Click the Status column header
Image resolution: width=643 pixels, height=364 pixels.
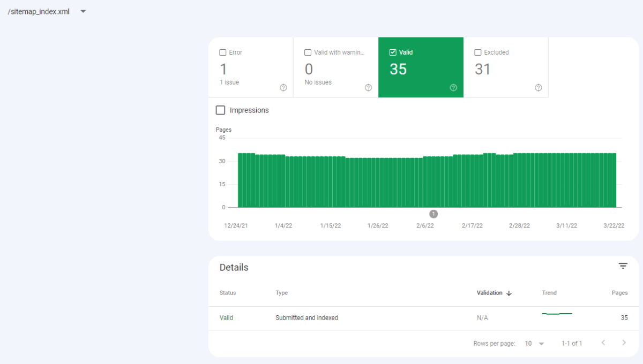[228, 293]
